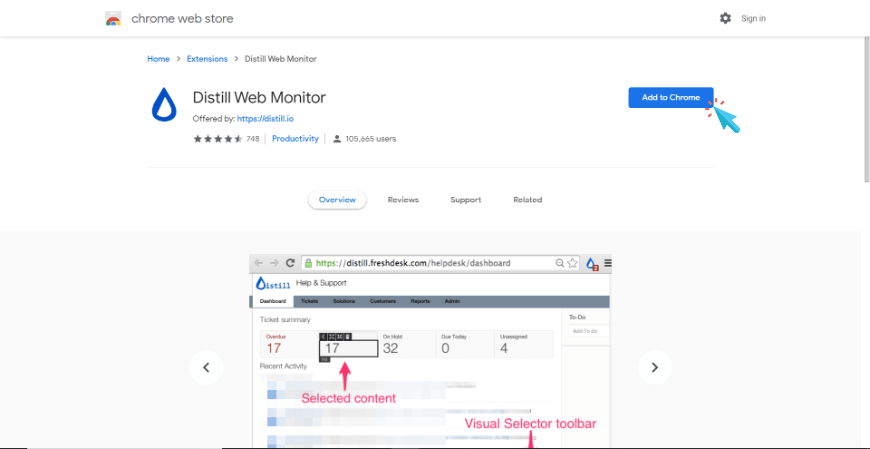Viewport: 870px width, 449px height.
Task: Click the Sign in link
Action: coord(753,18)
